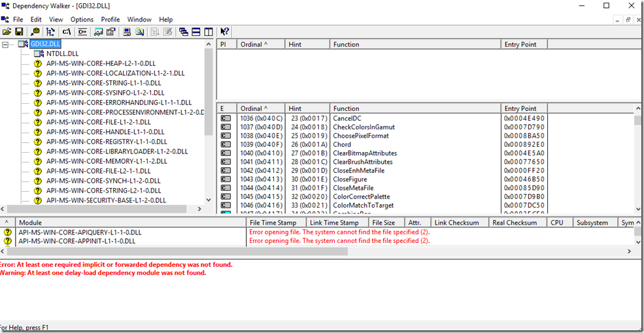Viewport: 644px width, 333px height.
Task: Select the Chord function name
Action: (342, 144)
